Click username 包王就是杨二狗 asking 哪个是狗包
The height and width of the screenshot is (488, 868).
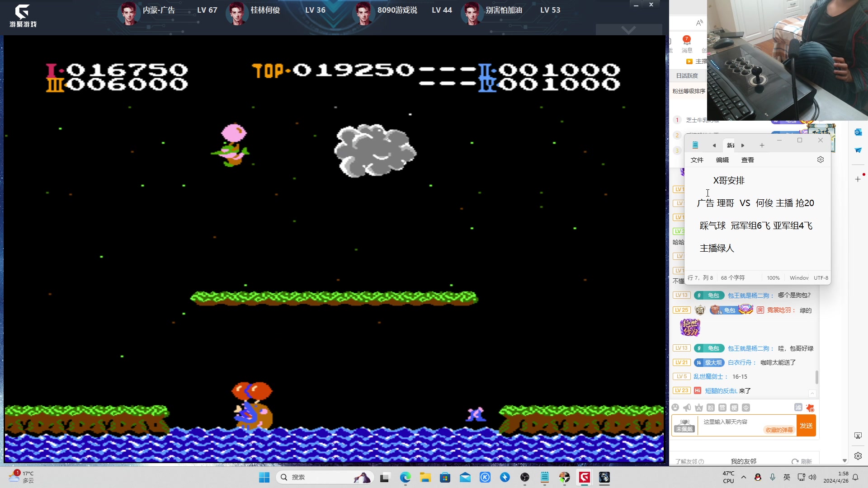(x=749, y=295)
